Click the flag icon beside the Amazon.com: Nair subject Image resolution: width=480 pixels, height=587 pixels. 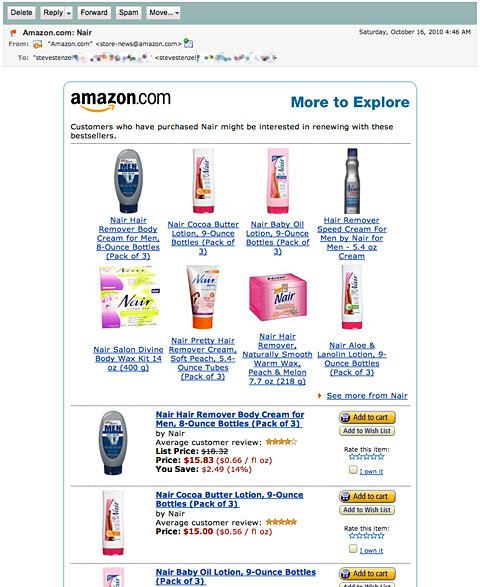point(13,33)
